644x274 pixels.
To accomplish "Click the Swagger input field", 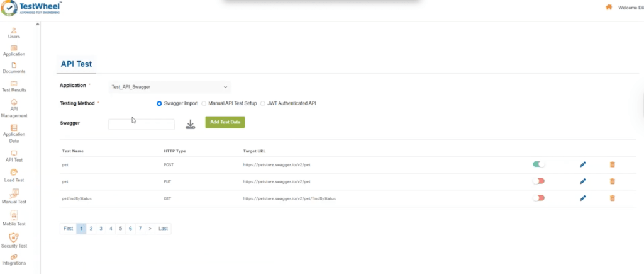I will [141, 124].
